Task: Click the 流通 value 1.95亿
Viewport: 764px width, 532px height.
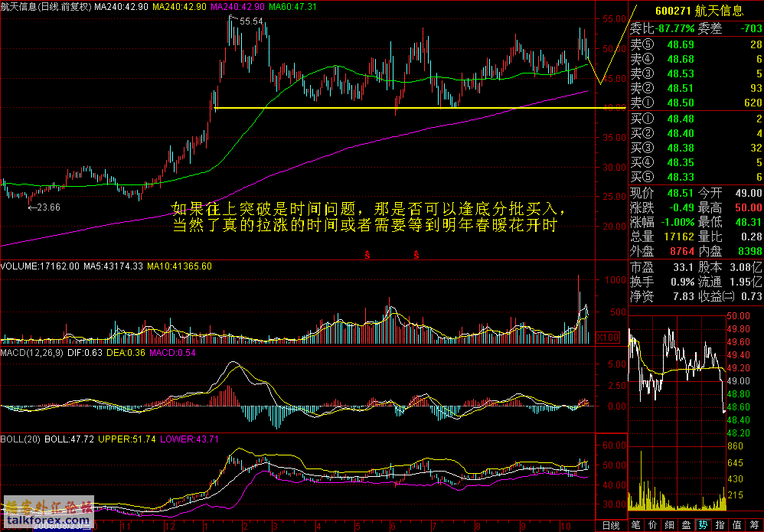Action: (747, 282)
